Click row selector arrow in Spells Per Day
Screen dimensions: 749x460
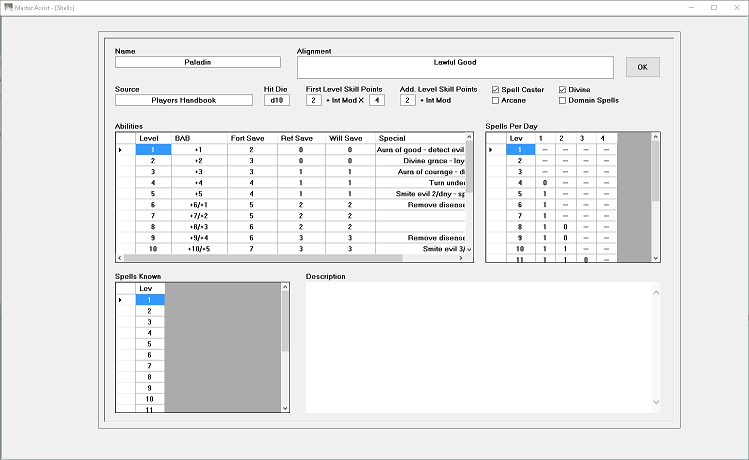[x=491, y=150]
